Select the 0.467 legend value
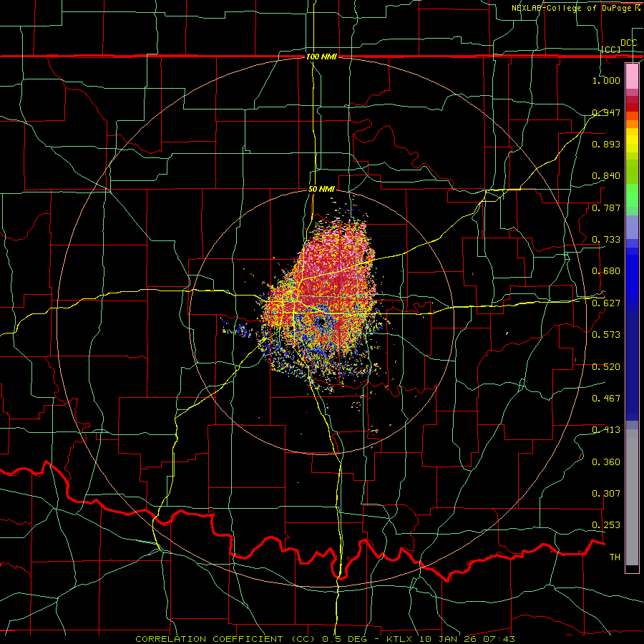 [x=606, y=399]
